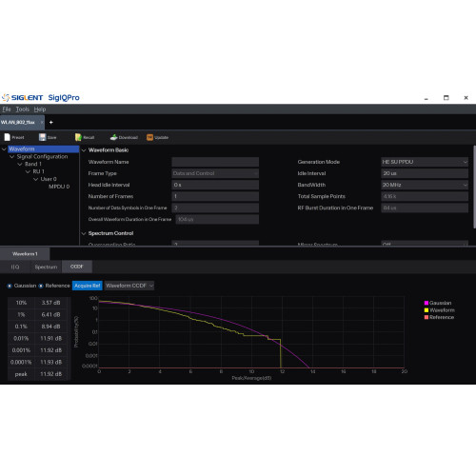Click the 10% row value 3.57 dB
The height and width of the screenshot is (476, 476).
(50, 303)
